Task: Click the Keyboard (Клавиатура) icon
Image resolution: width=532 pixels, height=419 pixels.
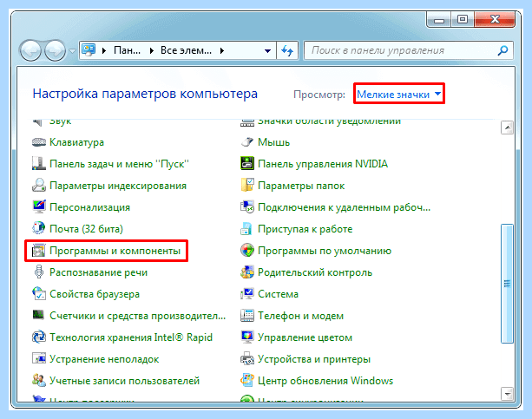Action: tap(39, 142)
